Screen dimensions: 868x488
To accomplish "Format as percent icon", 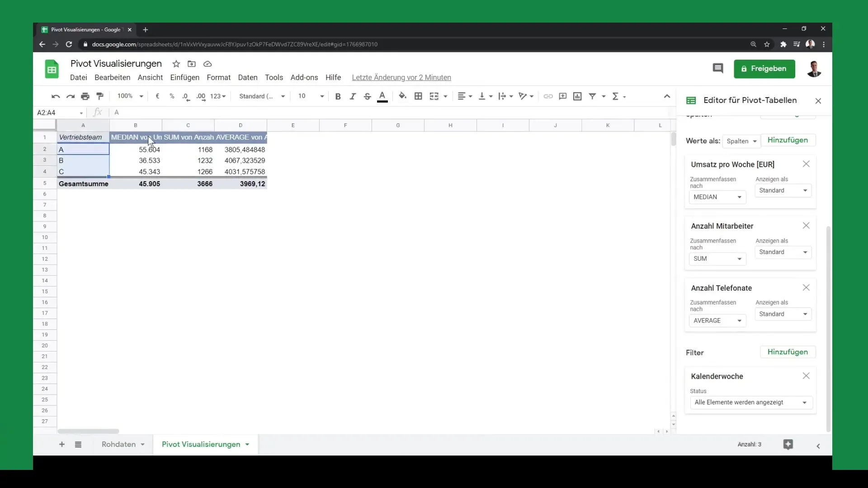I will (x=172, y=96).
